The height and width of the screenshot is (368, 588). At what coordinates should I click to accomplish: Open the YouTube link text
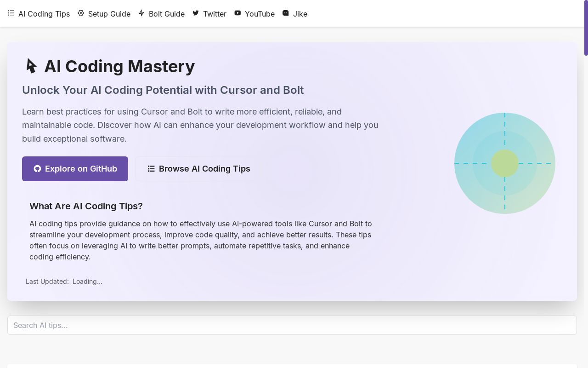tap(260, 14)
